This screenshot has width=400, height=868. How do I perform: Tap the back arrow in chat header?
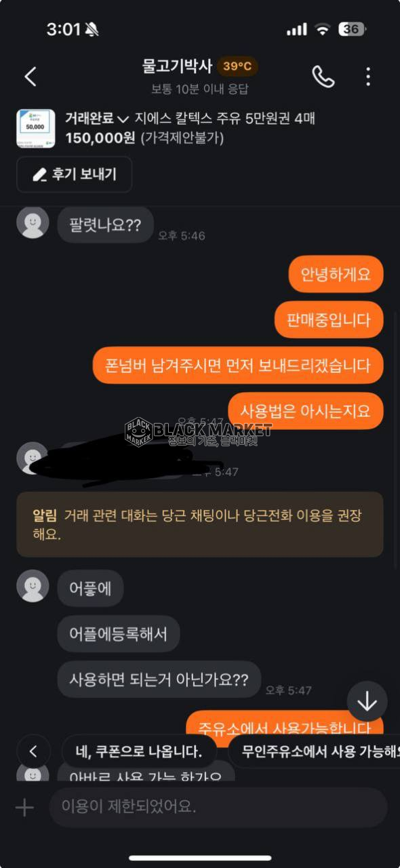pyautogui.click(x=31, y=77)
